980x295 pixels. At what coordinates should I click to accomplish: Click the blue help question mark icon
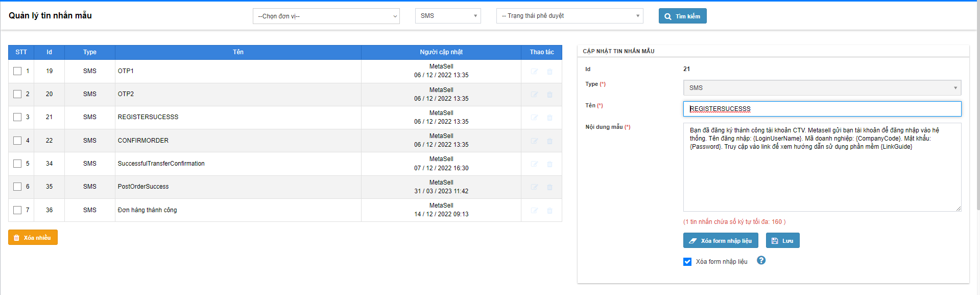[761, 260]
